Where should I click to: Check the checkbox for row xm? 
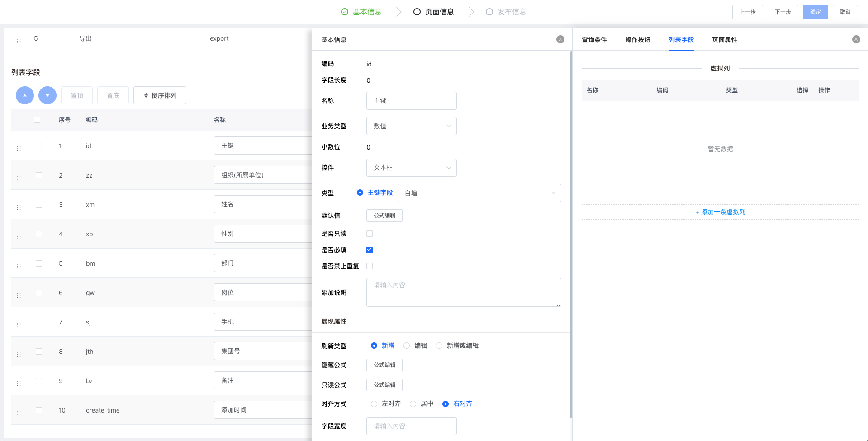[x=39, y=205]
